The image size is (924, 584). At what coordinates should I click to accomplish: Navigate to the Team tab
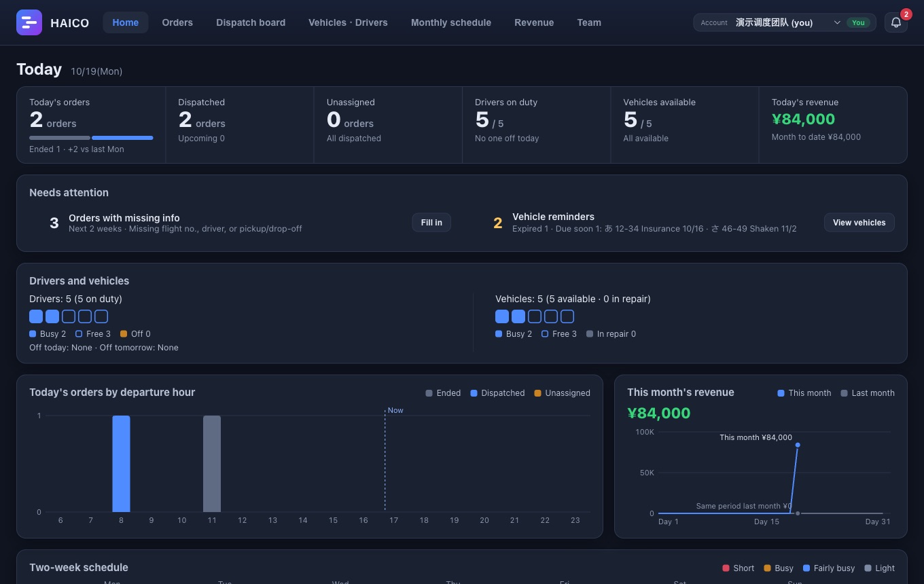(x=589, y=22)
